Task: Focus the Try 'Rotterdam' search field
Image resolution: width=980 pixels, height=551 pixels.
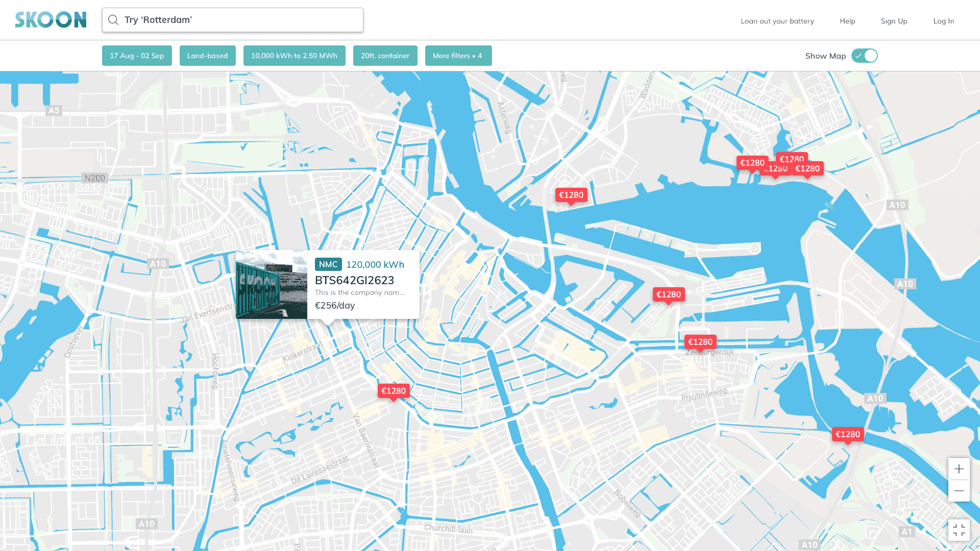Action: 233,20
